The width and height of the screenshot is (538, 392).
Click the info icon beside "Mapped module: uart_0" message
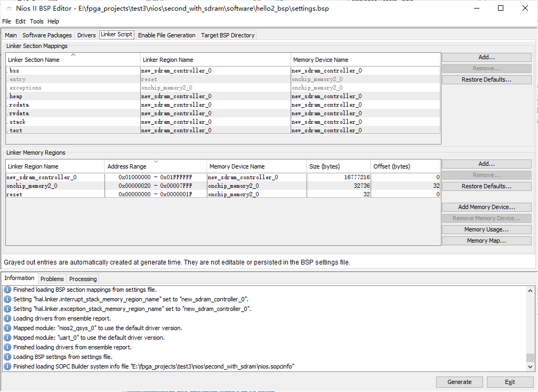pyautogui.click(x=7, y=337)
